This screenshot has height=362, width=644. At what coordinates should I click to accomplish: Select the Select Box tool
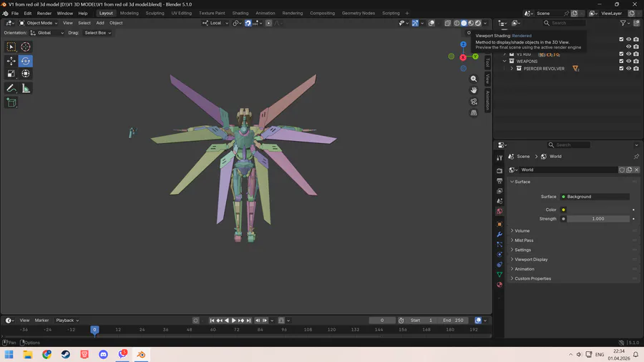click(x=11, y=47)
